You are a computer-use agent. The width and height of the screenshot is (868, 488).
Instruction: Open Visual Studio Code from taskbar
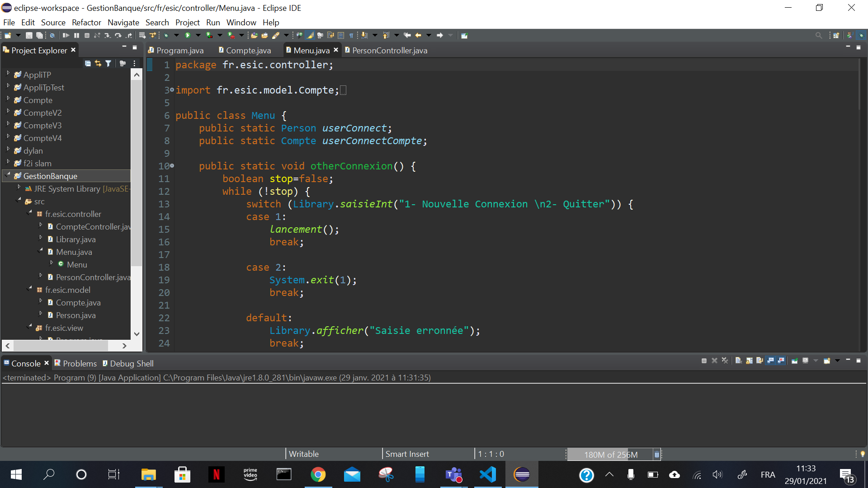click(488, 474)
